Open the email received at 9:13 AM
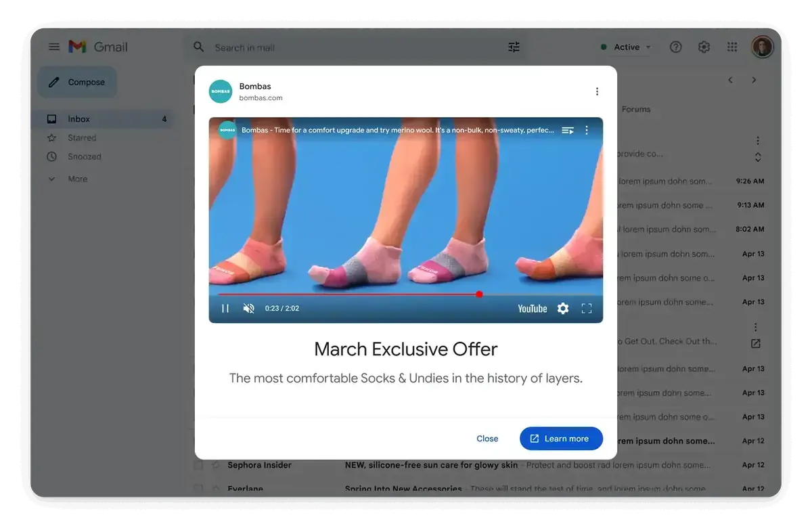812x530 pixels. click(750, 205)
